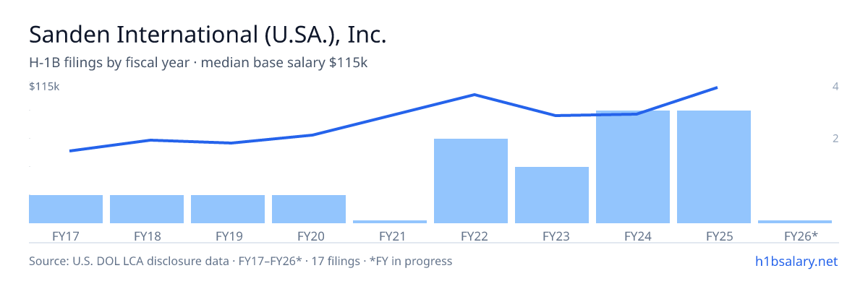Select the small FY26* filings bar
868x289 pixels.
(x=795, y=221)
